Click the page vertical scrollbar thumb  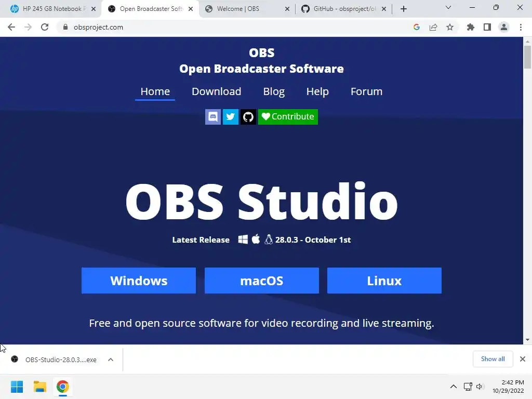click(x=527, y=57)
